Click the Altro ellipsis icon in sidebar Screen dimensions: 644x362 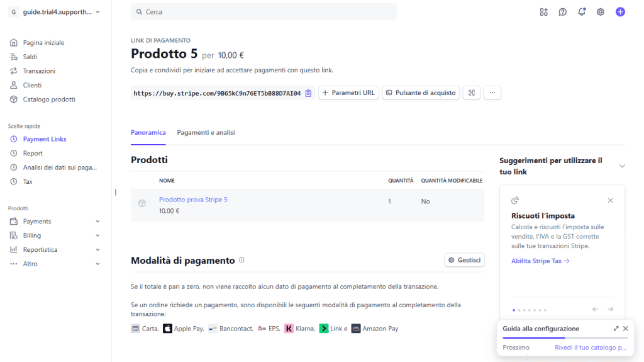14,264
